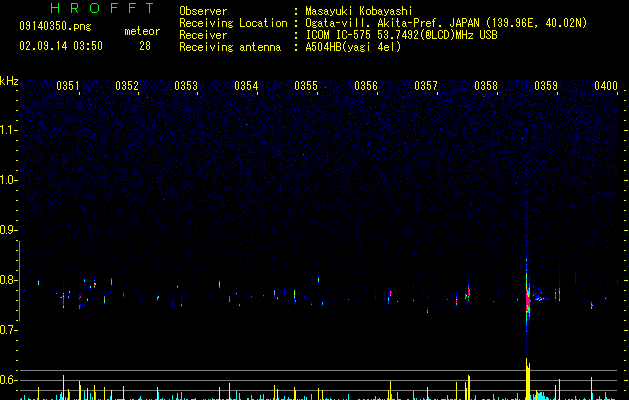Click the 0359 time marker
Screen dimensions: 629x400
546,86
